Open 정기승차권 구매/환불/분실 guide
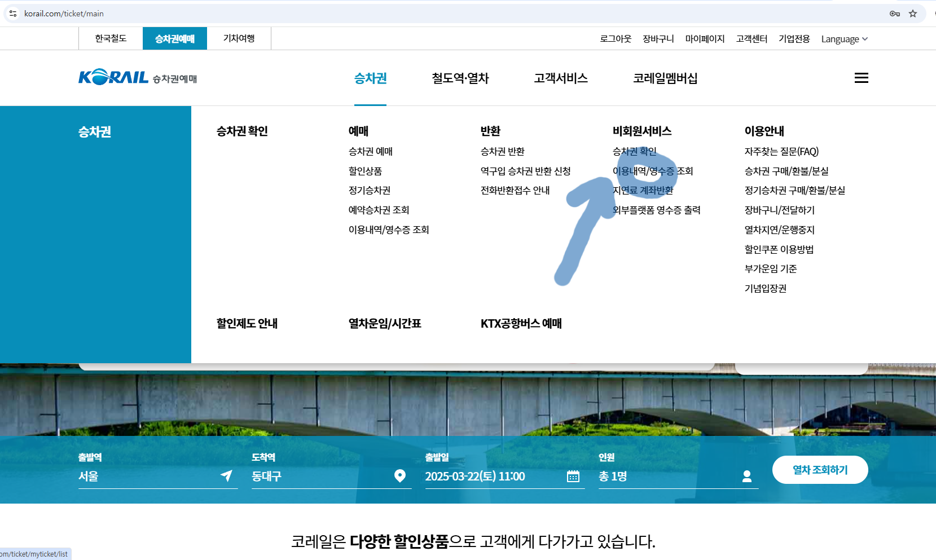 point(795,190)
